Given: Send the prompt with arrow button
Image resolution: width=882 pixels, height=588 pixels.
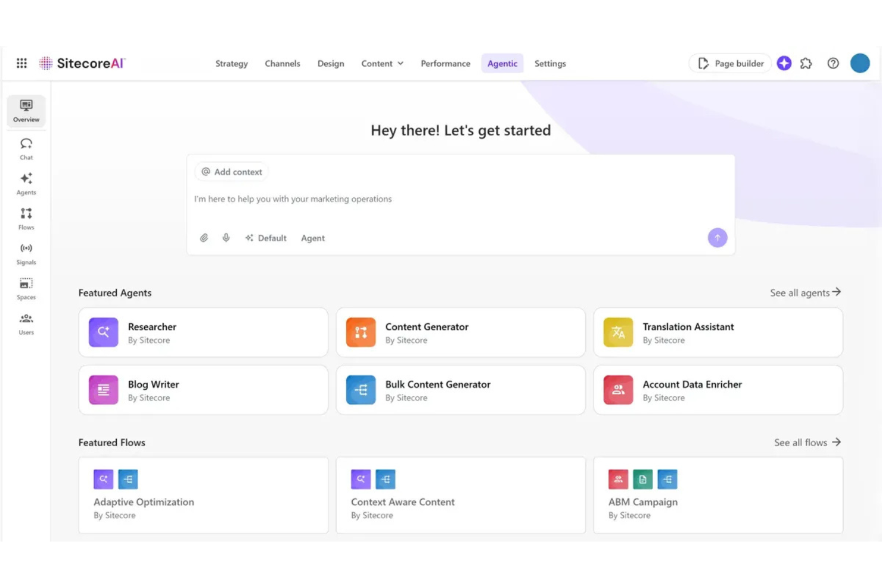Looking at the screenshot, I should click(718, 238).
